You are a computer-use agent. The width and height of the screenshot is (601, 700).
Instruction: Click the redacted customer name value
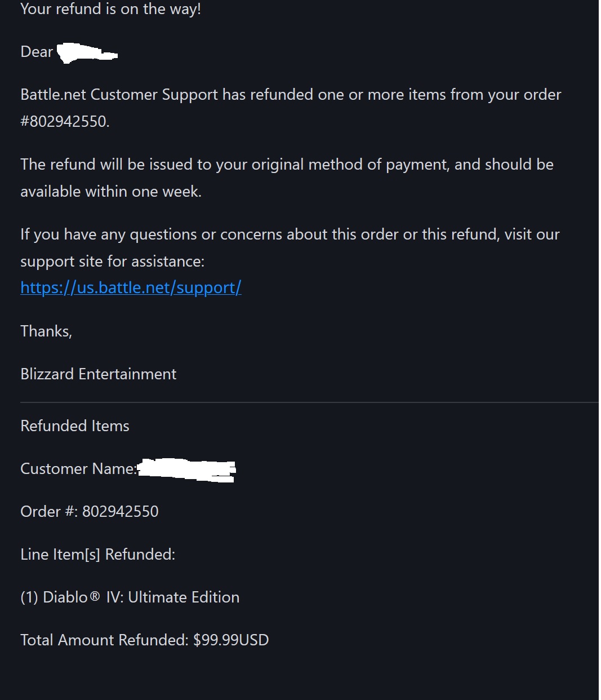(x=186, y=470)
